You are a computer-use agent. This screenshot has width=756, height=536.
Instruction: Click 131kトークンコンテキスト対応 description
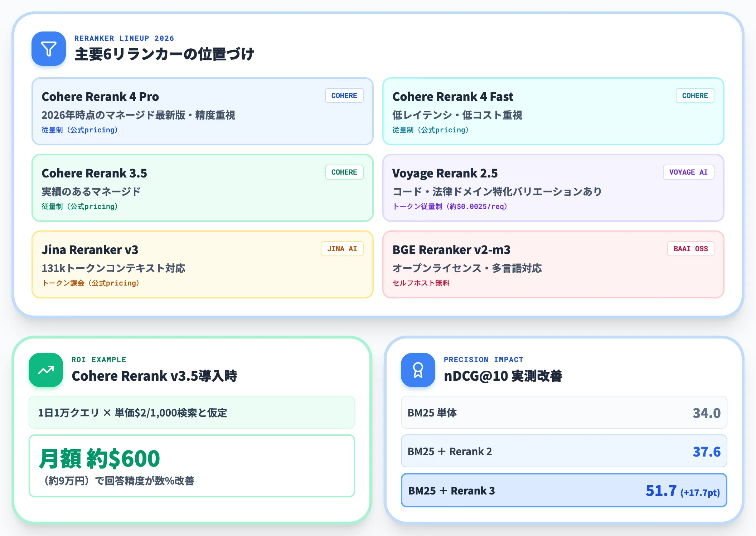[113, 268]
